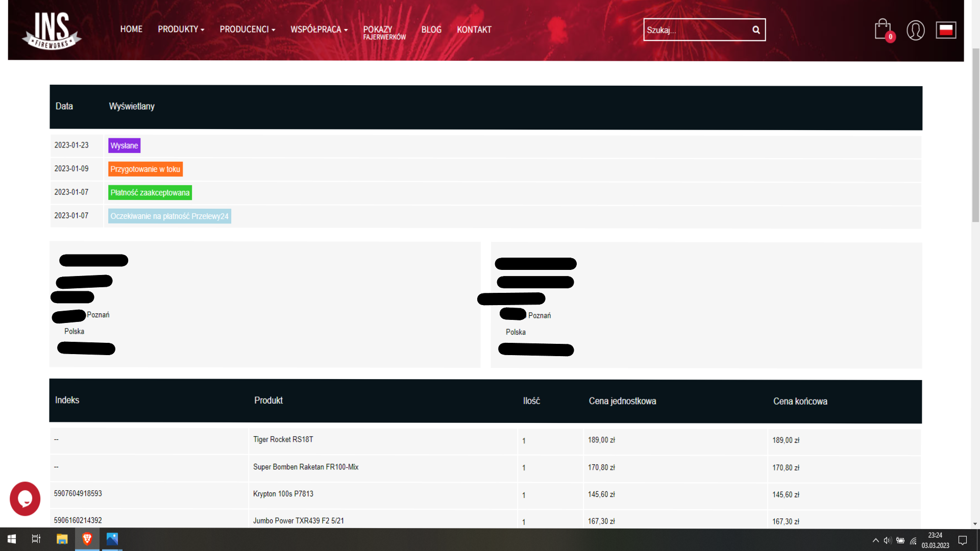The width and height of the screenshot is (980, 551).
Task: Expand the Producenci dropdown menu
Action: point(247,30)
